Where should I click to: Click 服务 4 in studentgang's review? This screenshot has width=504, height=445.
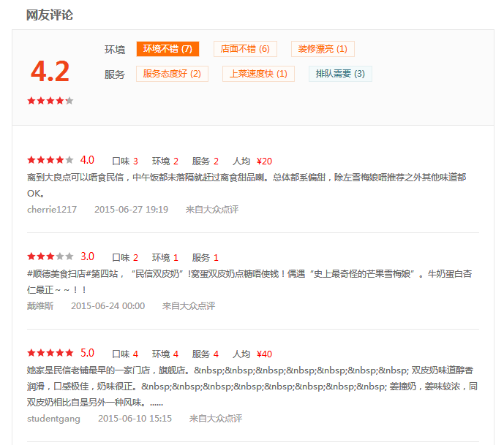click(206, 354)
